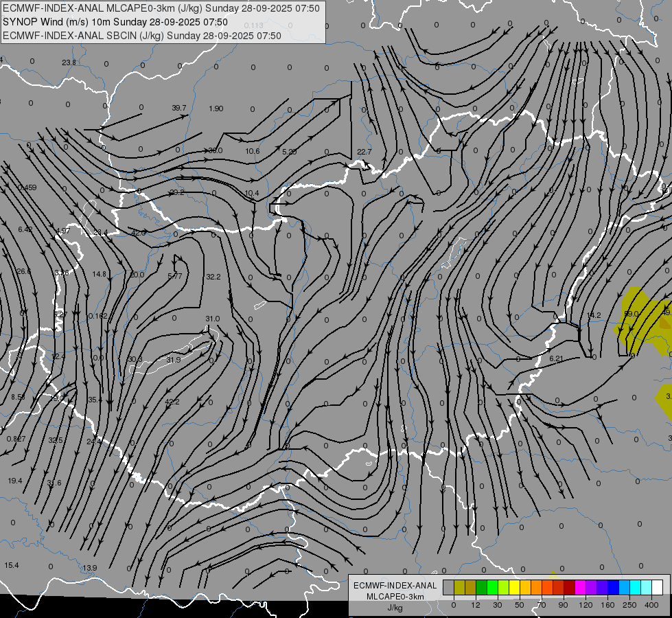Click legend title ECMWF-INDEX-ANAL

[x=395, y=586]
